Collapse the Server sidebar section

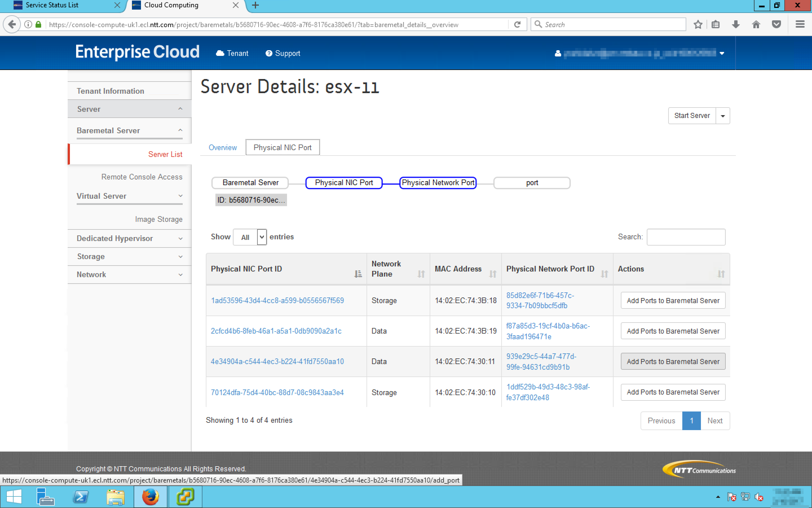pos(129,109)
